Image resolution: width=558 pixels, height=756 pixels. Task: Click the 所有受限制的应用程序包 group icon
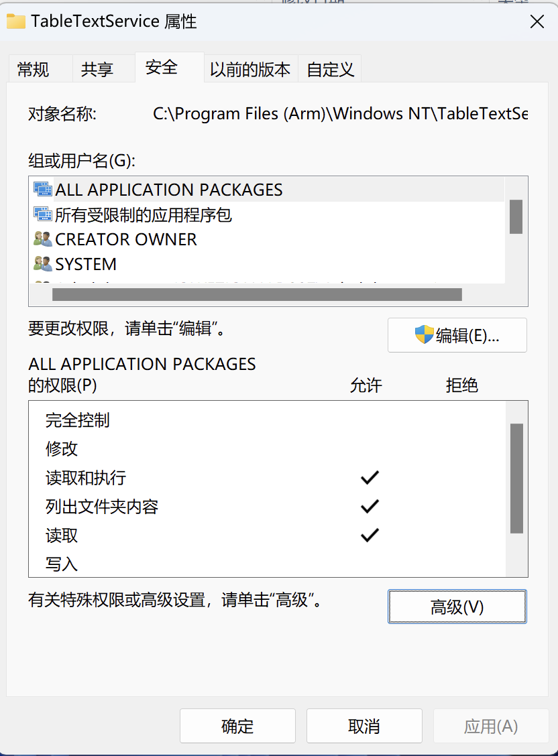pyautogui.click(x=43, y=214)
